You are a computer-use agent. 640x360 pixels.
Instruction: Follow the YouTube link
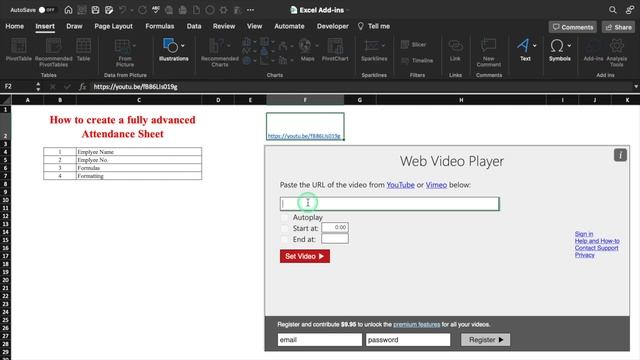tap(400, 185)
